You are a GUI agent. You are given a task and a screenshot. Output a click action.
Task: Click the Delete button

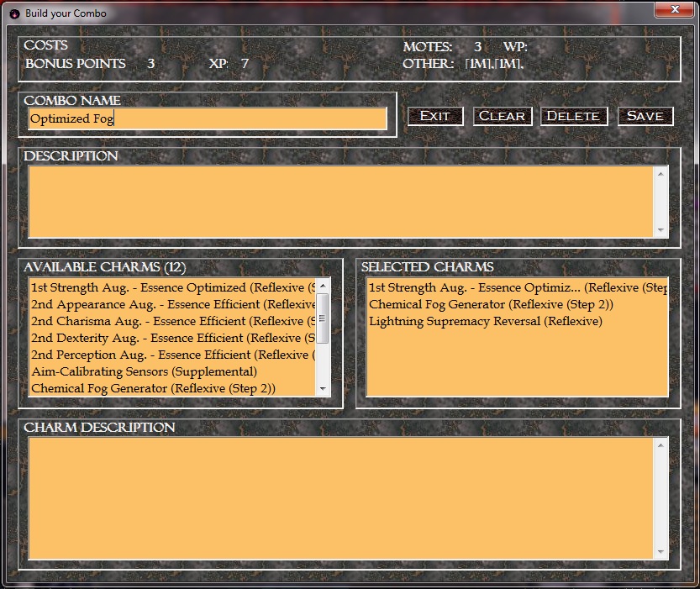point(574,116)
